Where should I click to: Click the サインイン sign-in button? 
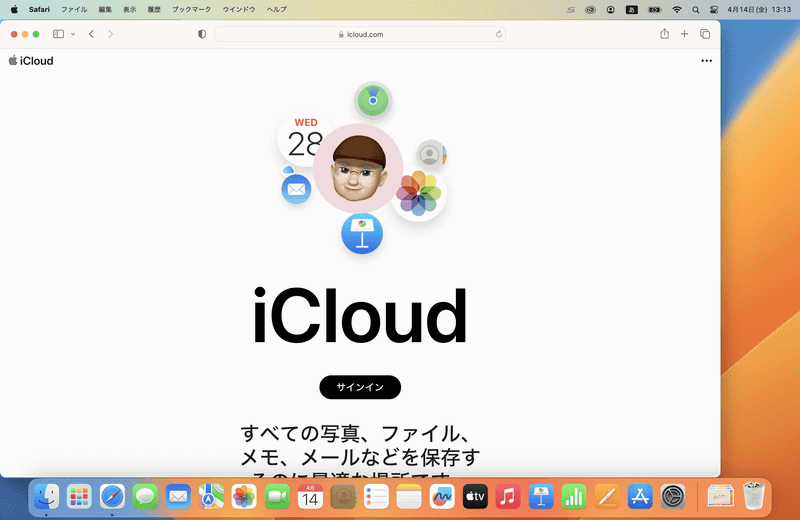click(360, 387)
